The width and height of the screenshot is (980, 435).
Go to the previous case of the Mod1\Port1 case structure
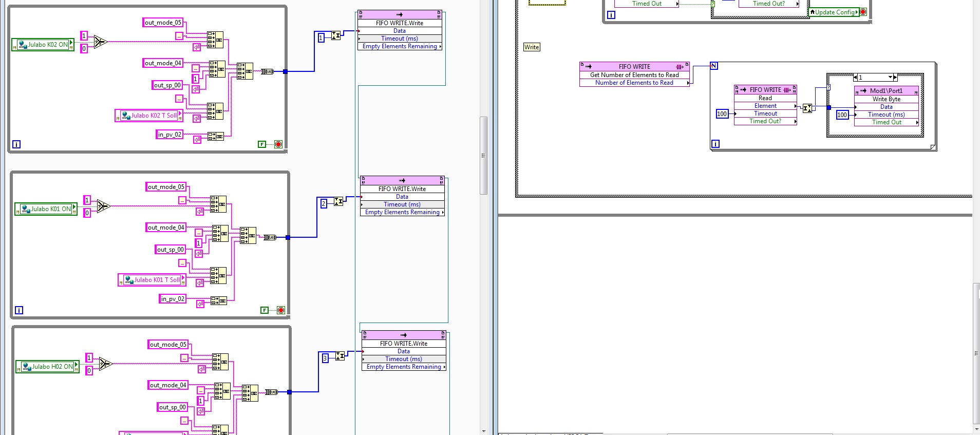point(855,78)
